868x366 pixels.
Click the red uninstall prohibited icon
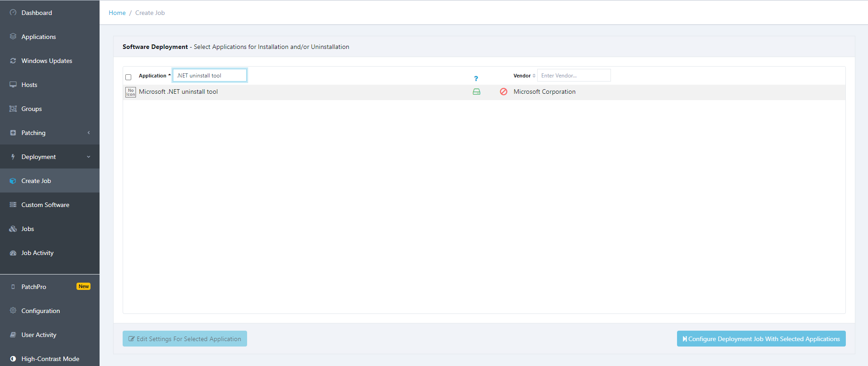[x=503, y=92]
